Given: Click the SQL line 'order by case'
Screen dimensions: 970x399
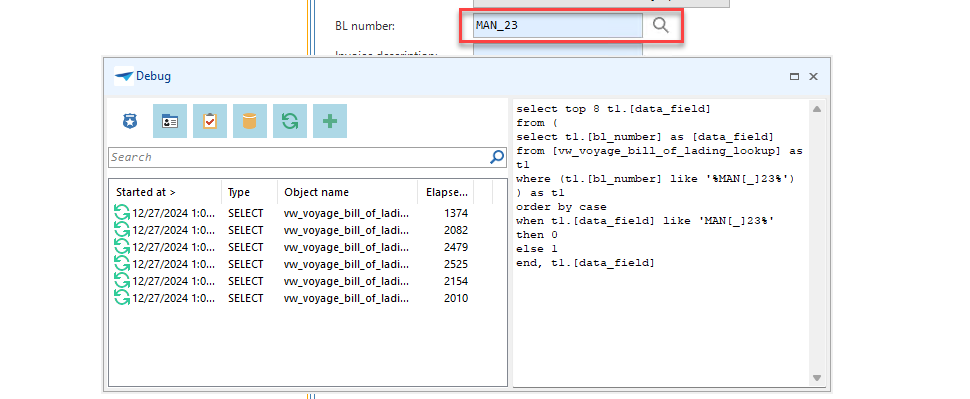Looking at the screenshot, I should 561,207.
